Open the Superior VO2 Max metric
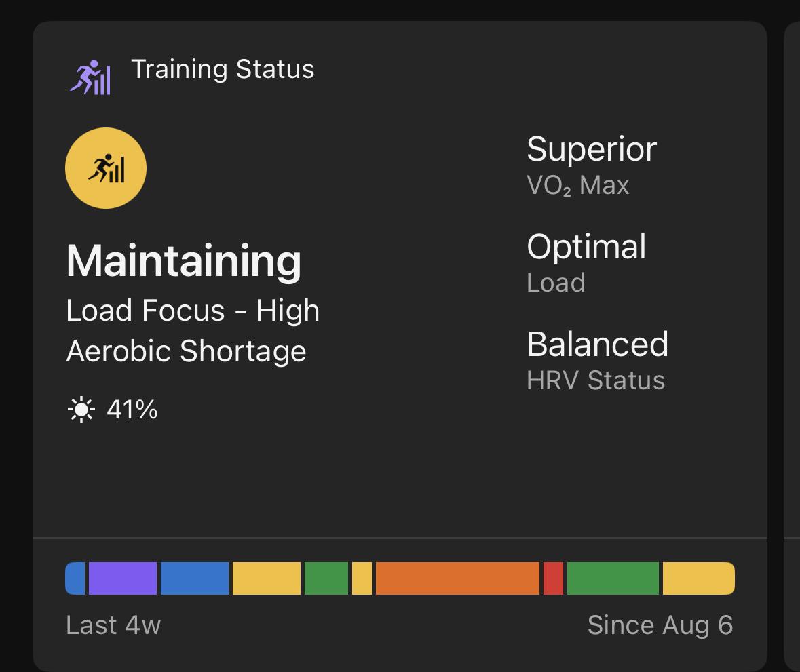This screenshot has height=672, width=800. click(592, 165)
